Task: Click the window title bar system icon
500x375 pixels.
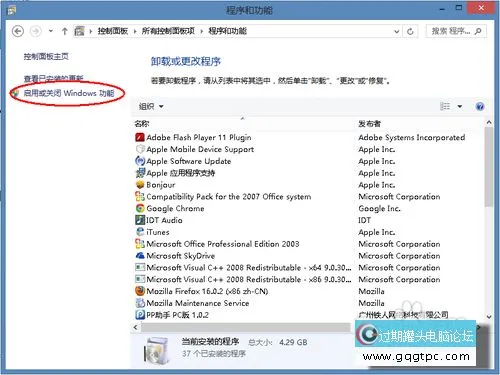Action: tap(12, 10)
